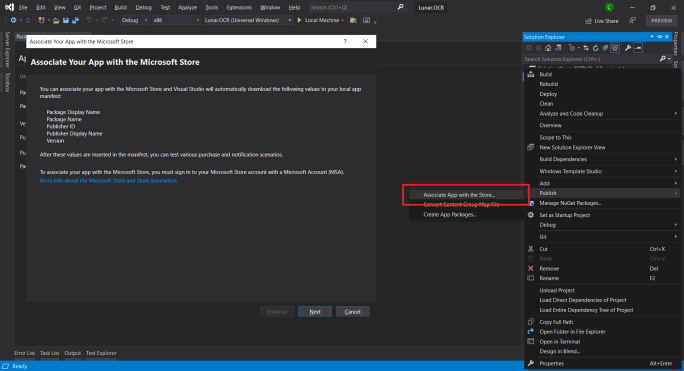Toggle Preview Selected Items in Solution Explorer
This screenshot has height=371, width=684.
pos(638,48)
